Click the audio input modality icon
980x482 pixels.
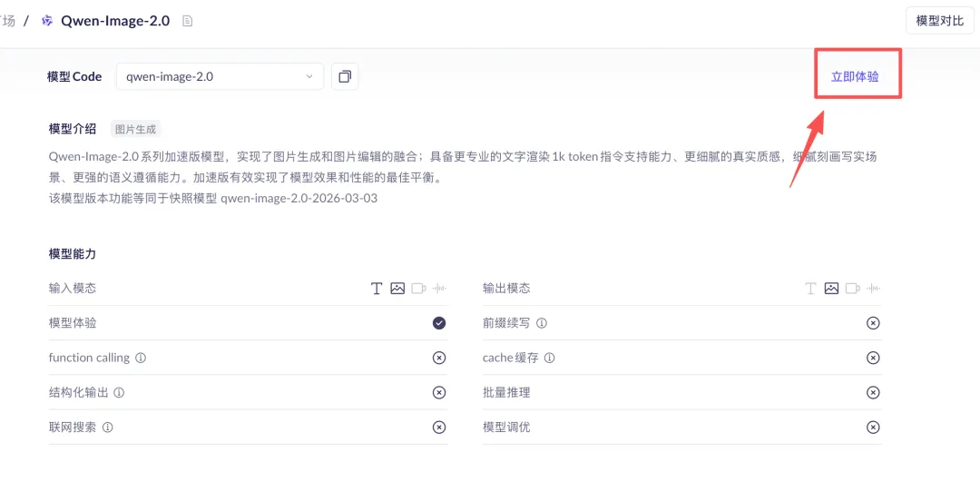(x=440, y=288)
